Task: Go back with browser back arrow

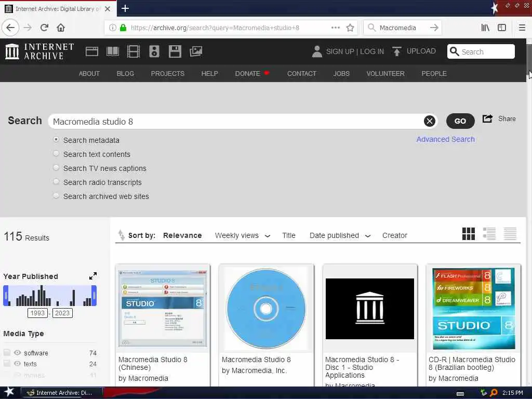Action: pyautogui.click(x=10, y=28)
